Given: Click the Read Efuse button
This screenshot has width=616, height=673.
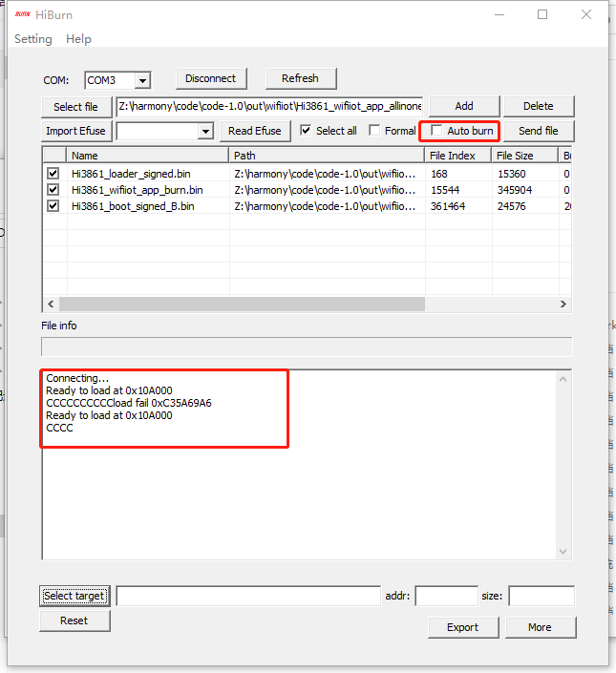Looking at the screenshot, I should tap(255, 131).
